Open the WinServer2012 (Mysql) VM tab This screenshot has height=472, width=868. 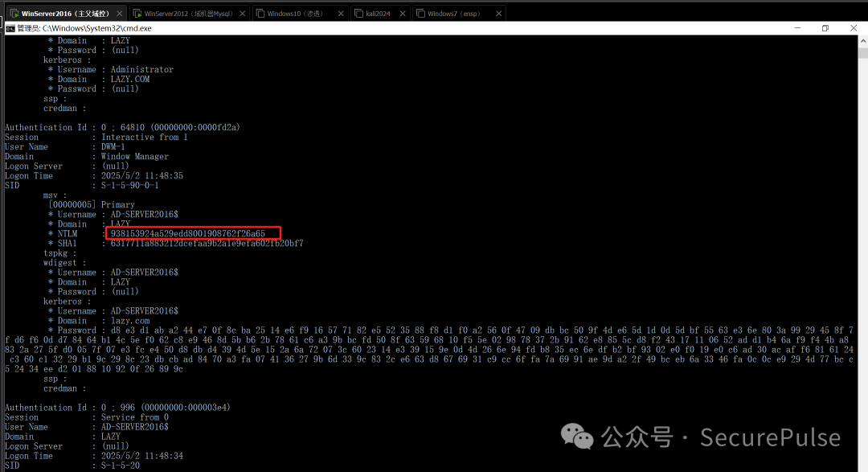point(189,14)
